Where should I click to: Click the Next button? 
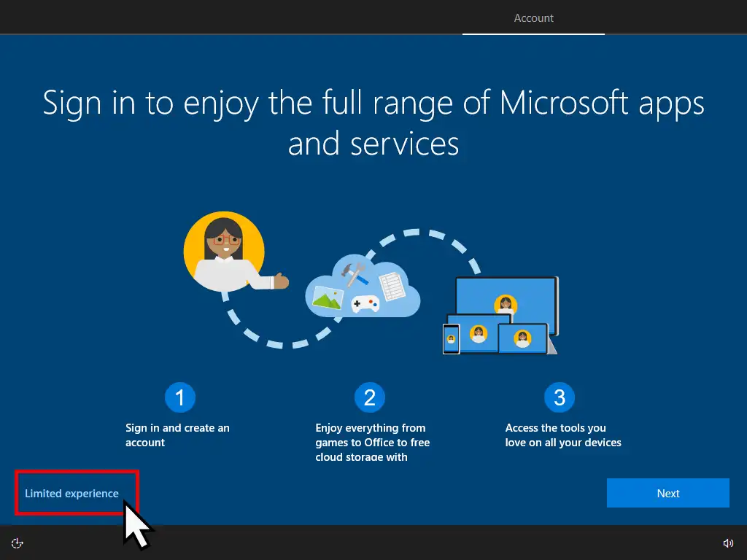tap(667, 493)
